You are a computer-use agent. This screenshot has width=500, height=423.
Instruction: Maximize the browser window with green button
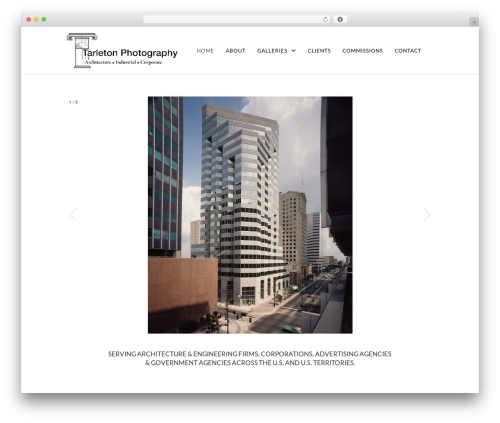click(44, 19)
